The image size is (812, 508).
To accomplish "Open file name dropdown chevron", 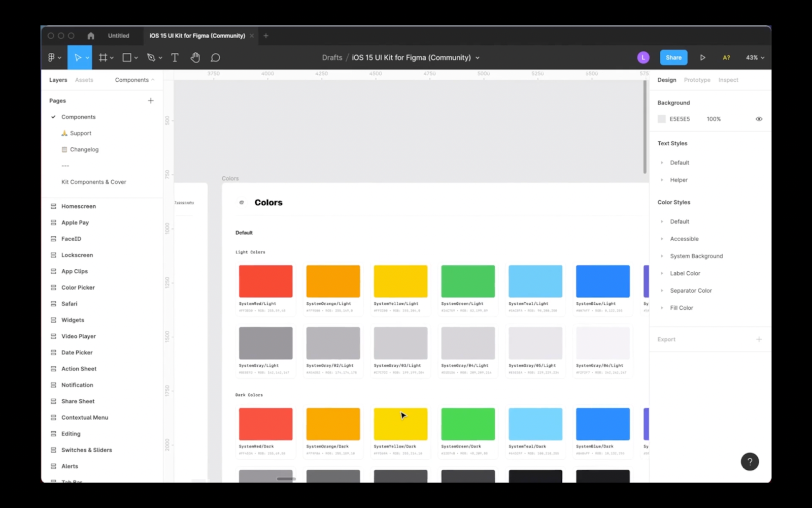I will (x=478, y=58).
